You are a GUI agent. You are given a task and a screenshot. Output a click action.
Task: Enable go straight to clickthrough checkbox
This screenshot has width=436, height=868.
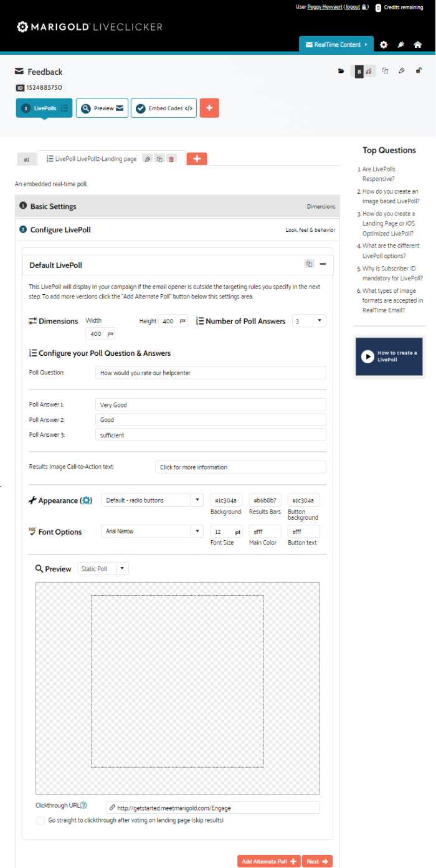[41, 821]
